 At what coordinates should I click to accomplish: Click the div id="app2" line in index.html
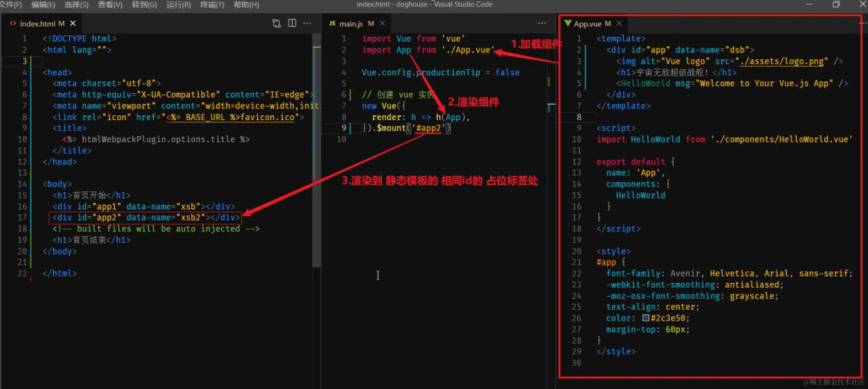tap(146, 218)
